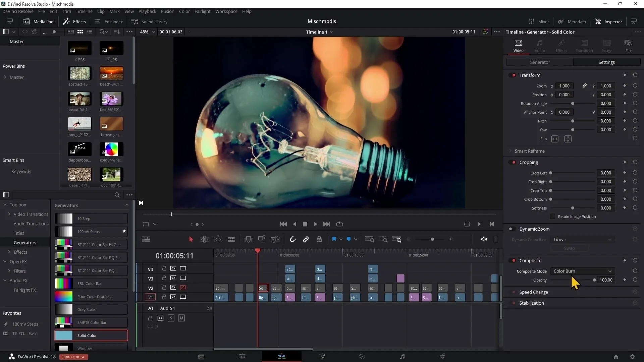Click the Solid Color thumbnail in generators
644x362 pixels.
(63, 336)
